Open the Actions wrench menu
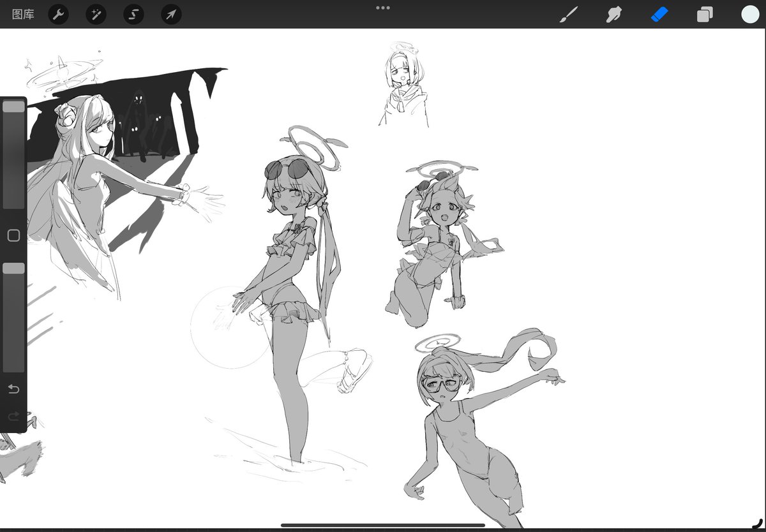Image resolution: width=766 pixels, height=532 pixels. coord(59,14)
